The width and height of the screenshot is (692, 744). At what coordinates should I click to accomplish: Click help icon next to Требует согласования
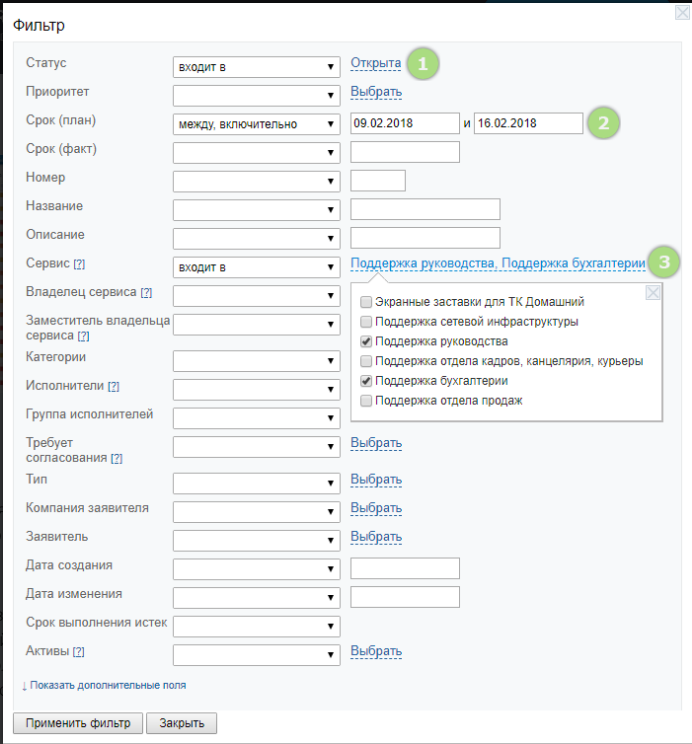click(x=116, y=458)
